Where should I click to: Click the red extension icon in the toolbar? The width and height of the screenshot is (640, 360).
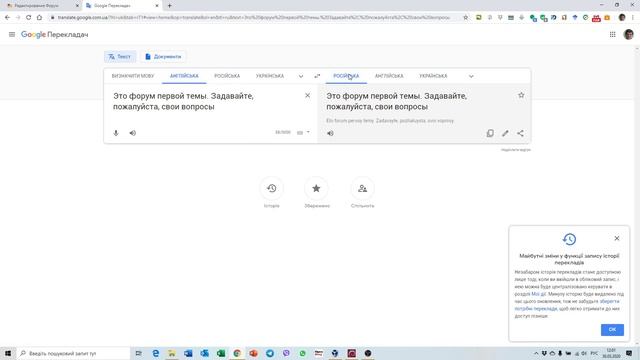tap(596, 18)
